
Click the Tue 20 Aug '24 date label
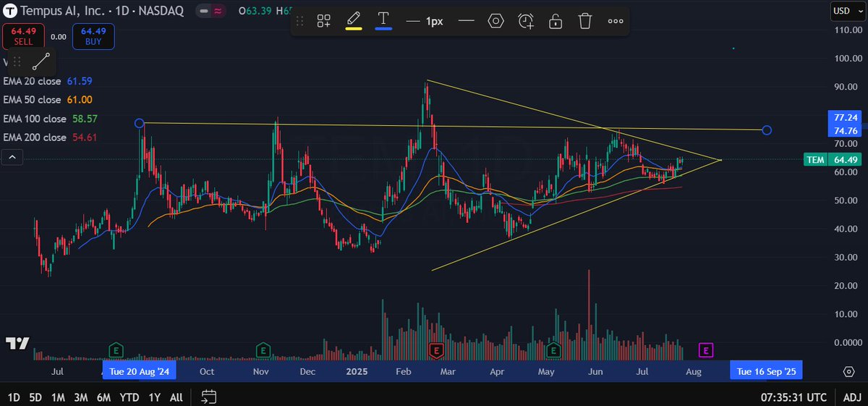(140, 371)
